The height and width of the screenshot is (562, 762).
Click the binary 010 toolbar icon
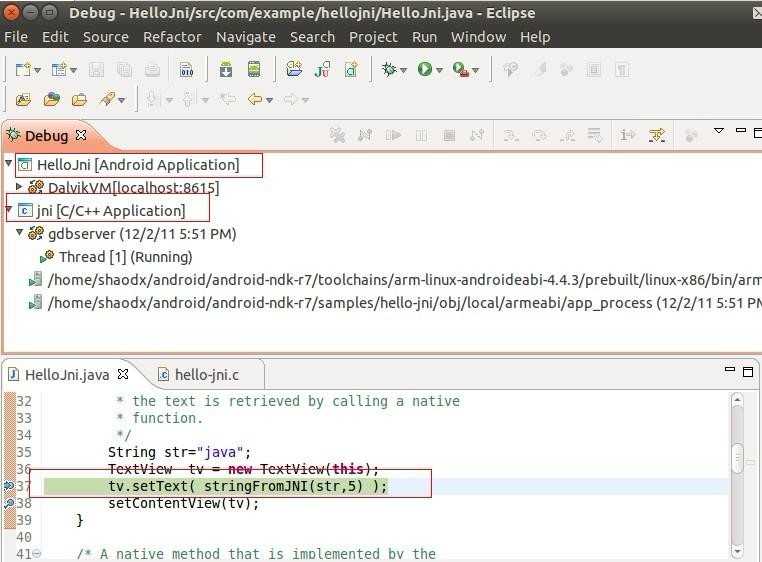pos(186,70)
